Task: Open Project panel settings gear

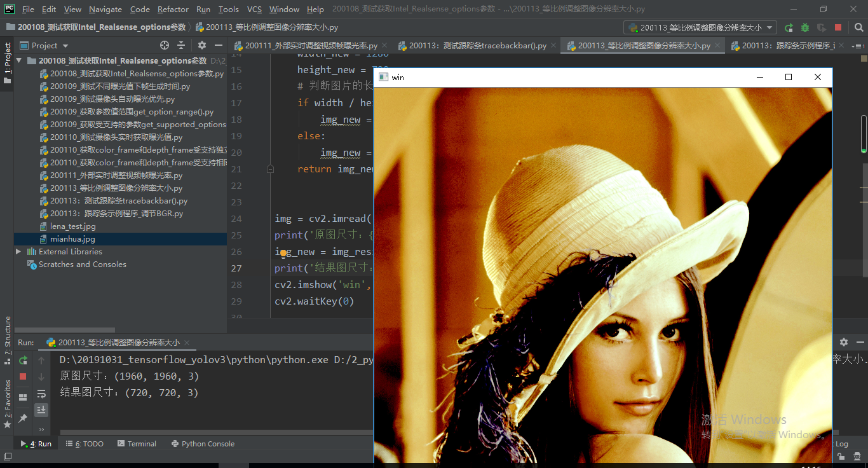Action: 202,45
